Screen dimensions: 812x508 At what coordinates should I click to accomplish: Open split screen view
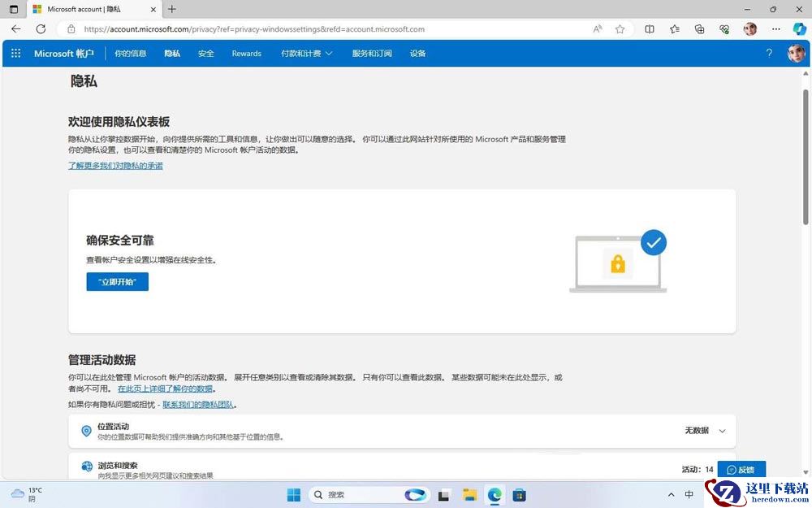pyautogui.click(x=649, y=29)
